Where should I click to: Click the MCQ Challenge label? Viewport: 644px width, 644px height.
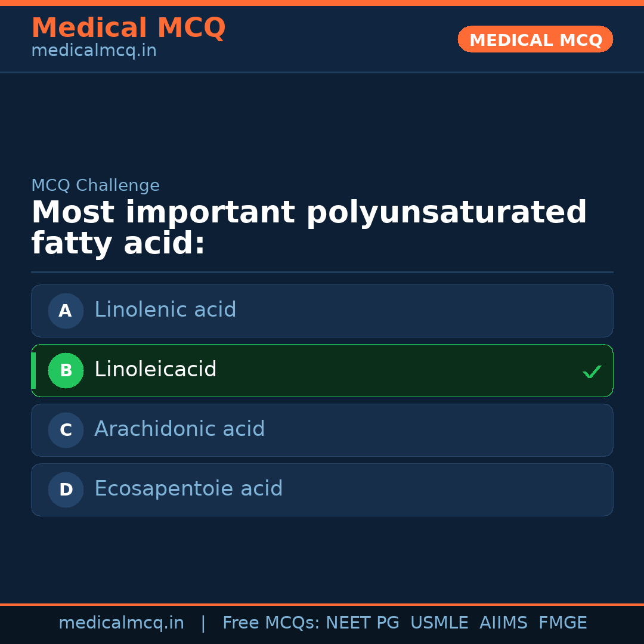[95, 185]
